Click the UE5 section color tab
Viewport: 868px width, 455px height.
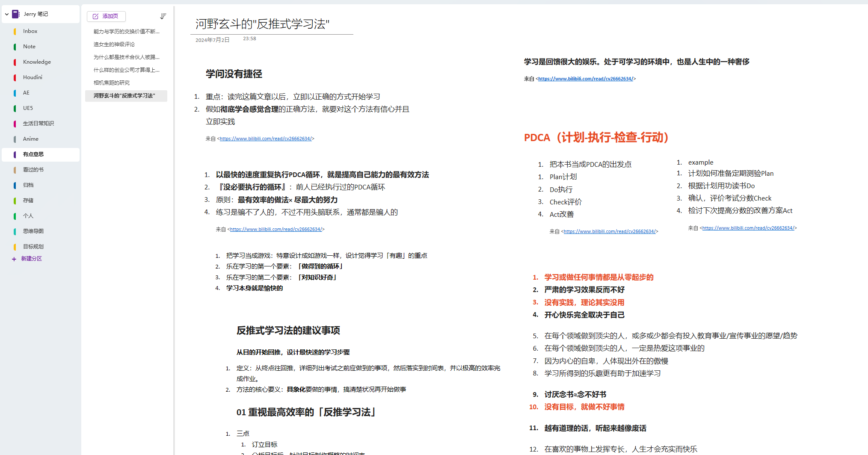pyautogui.click(x=15, y=108)
